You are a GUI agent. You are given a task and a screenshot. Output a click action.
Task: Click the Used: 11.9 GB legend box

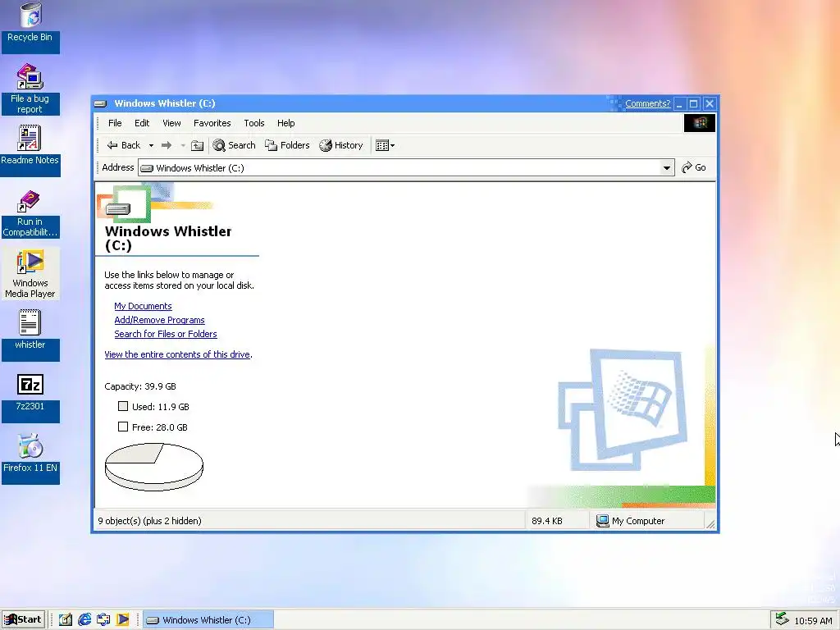click(123, 406)
